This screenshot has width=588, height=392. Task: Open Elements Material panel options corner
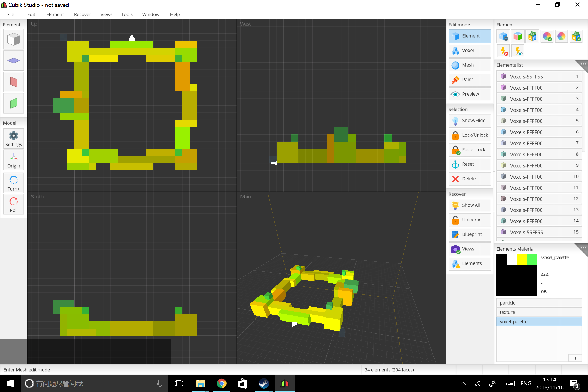tap(583, 248)
